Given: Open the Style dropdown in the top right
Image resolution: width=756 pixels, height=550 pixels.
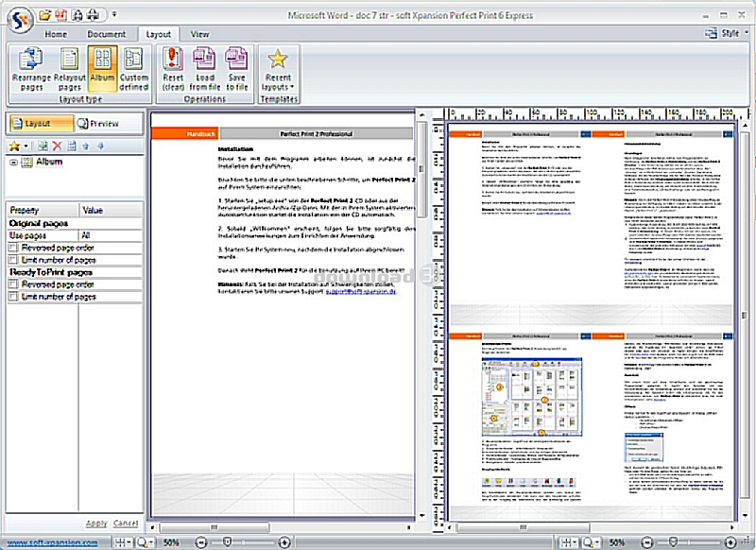Looking at the screenshot, I should (727, 33).
